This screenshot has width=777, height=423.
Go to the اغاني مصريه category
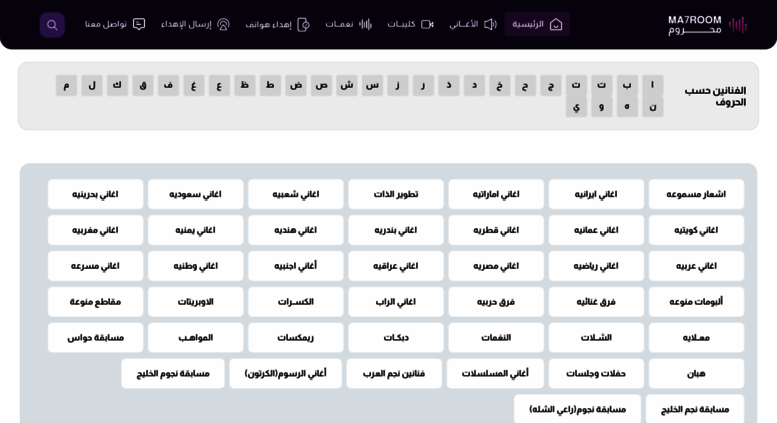[496, 266]
